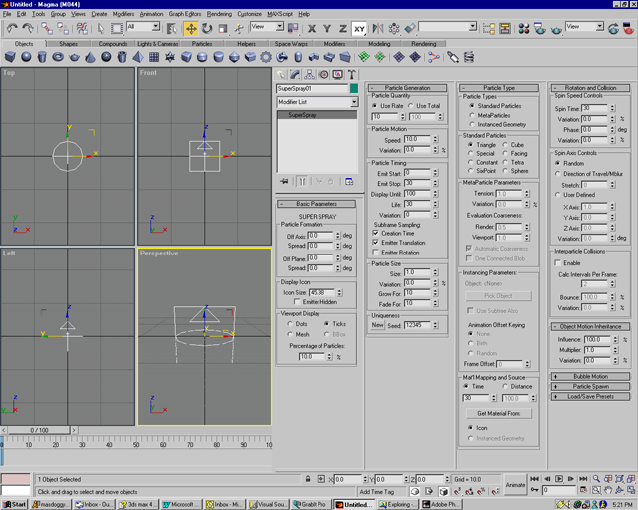Click the New seed button
Viewport: 638px width, 510px height.
[x=378, y=325]
